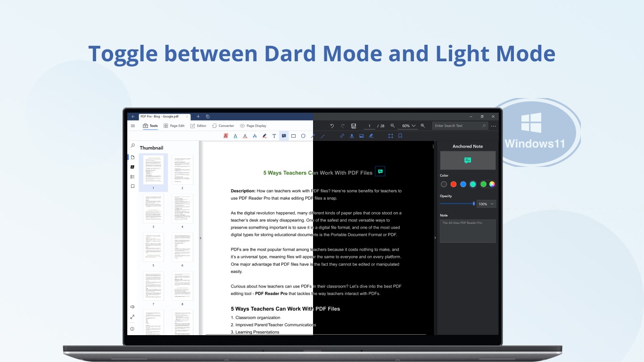644x362 pixels.
Task: Collapse the left thumbnail panel arrow
Action: (200, 238)
